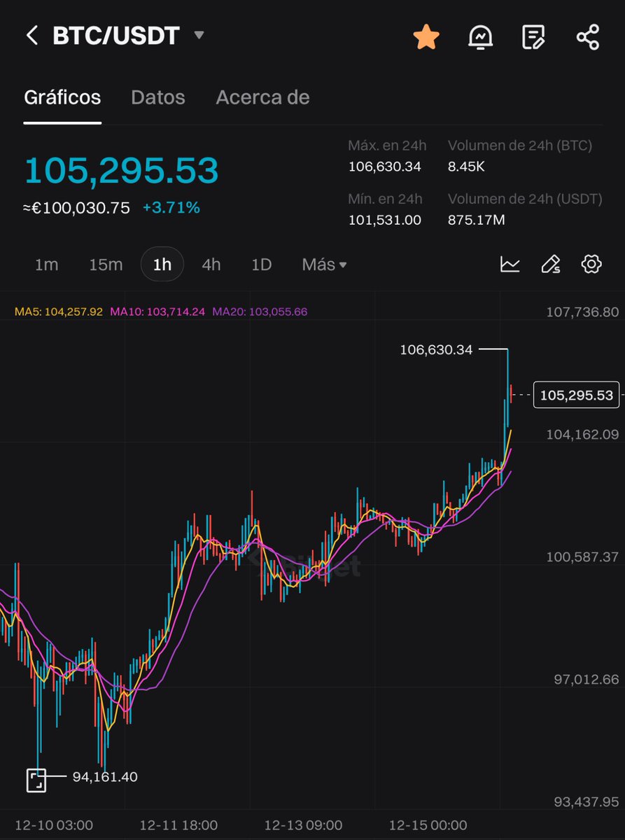Select the 1m timeframe
Image resolution: width=625 pixels, height=840 pixels.
click(x=46, y=265)
